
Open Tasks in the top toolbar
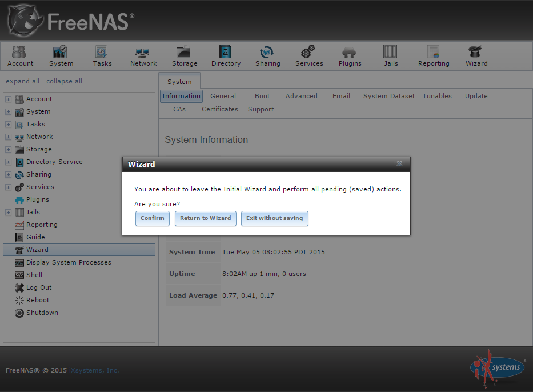tap(102, 56)
